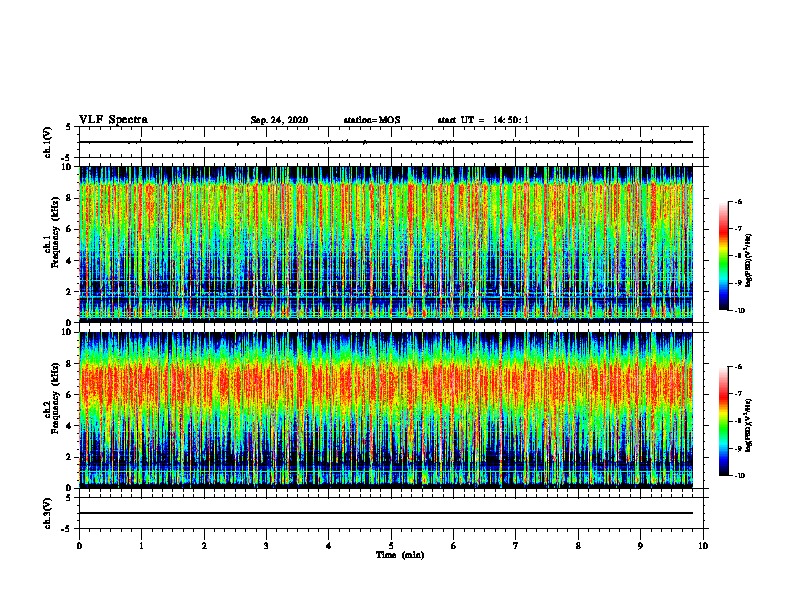The height and width of the screenshot is (612, 792).
Task: Click the ch.1 "Frequency (kHz)" axis label
Action: (55, 232)
